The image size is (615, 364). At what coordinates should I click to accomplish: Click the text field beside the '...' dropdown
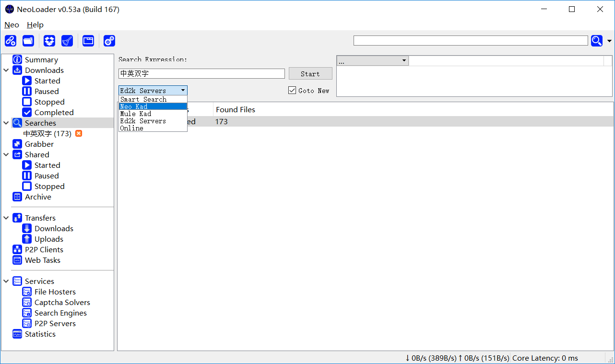point(506,60)
